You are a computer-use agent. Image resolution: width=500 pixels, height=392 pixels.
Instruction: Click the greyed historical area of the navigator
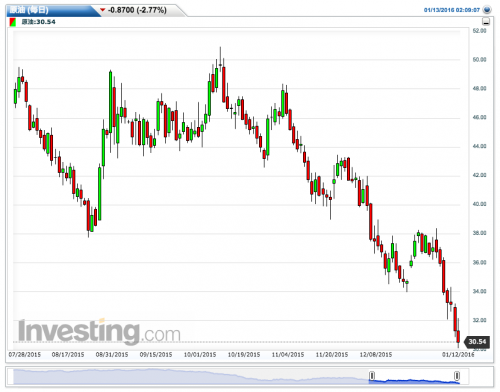coord(190,376)
